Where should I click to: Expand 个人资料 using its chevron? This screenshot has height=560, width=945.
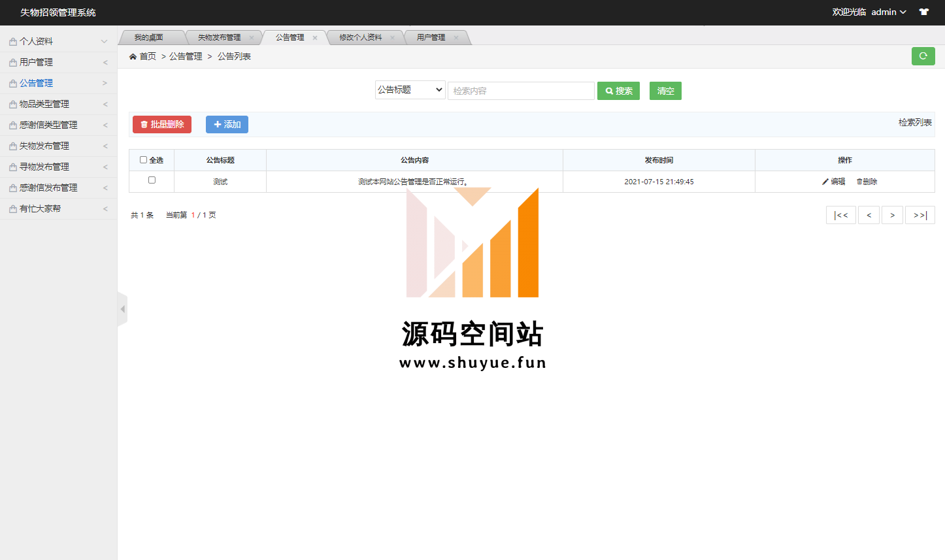(x=104, y=41)
